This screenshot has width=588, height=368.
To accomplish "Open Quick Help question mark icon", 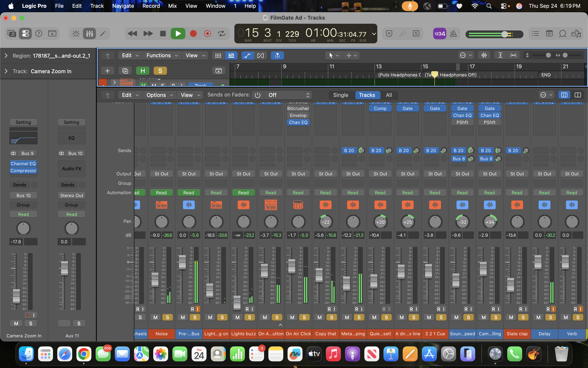I will coord(39,34).
